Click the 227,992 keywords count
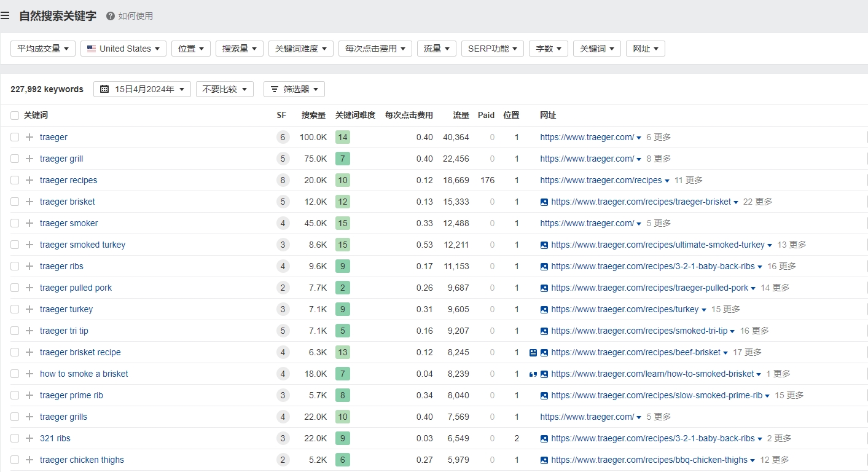The image size is (868, 472). click(x=47, y=89)
